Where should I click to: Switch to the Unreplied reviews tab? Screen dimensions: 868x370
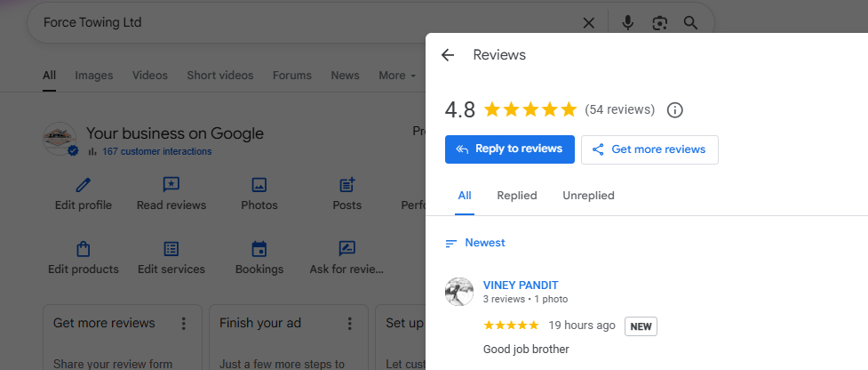coord(588,196)
